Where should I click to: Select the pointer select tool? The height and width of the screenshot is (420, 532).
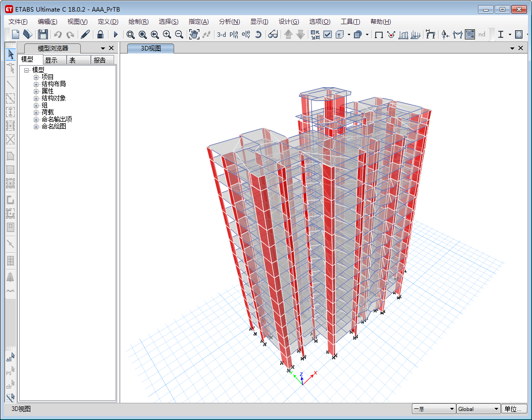point(11,55)
